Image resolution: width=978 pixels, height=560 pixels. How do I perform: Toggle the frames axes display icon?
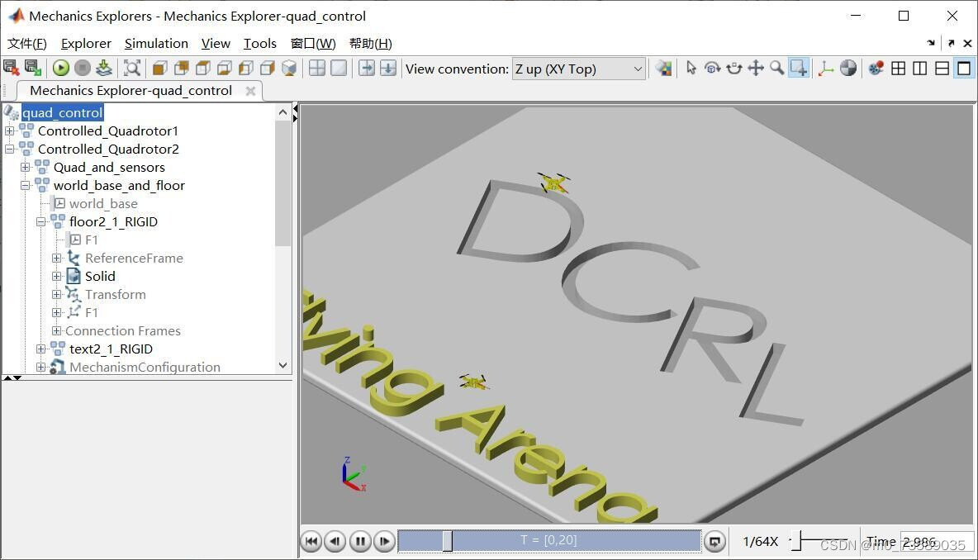click(826, 68)
